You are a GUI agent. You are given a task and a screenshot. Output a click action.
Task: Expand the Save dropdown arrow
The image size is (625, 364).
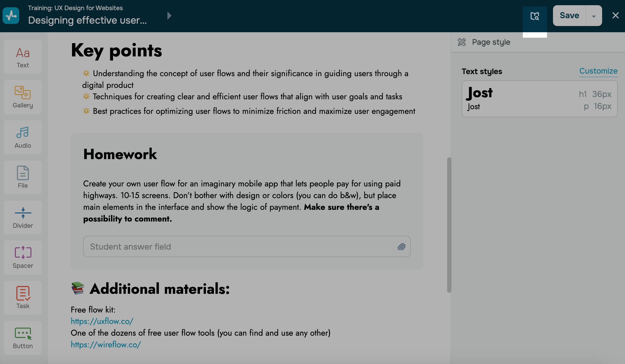(x=594, y=16)
